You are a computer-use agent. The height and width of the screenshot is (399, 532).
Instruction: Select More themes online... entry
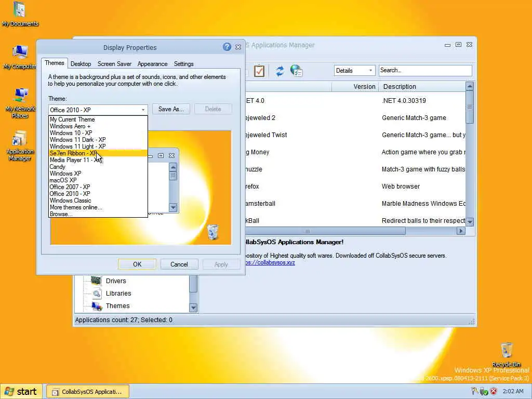[x=98, y=207]
